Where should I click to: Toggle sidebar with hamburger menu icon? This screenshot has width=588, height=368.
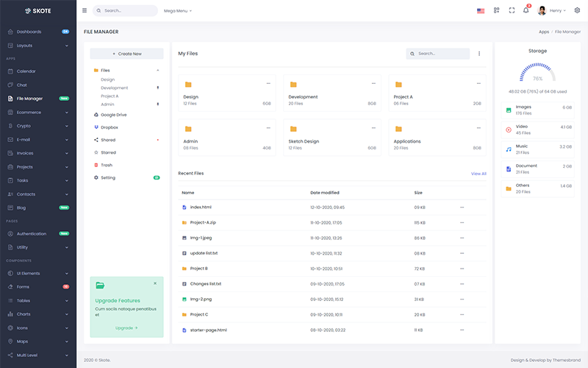coord(85,11)
